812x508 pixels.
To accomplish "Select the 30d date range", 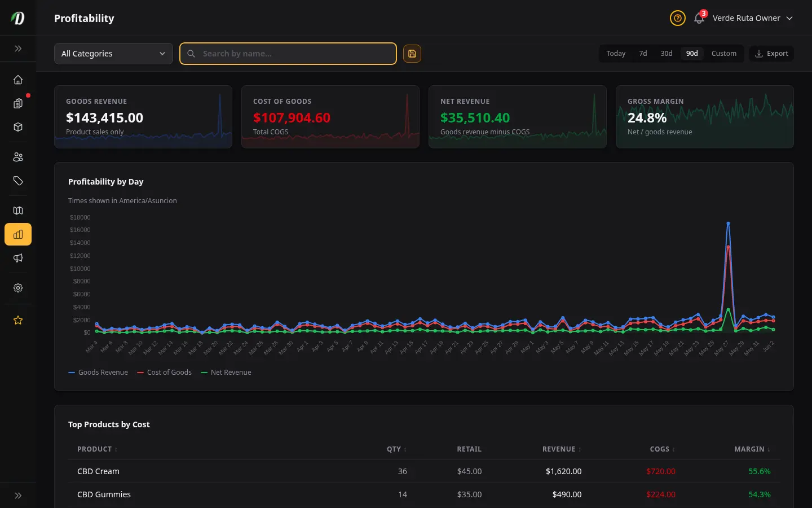I will click(x=667, y=54).
